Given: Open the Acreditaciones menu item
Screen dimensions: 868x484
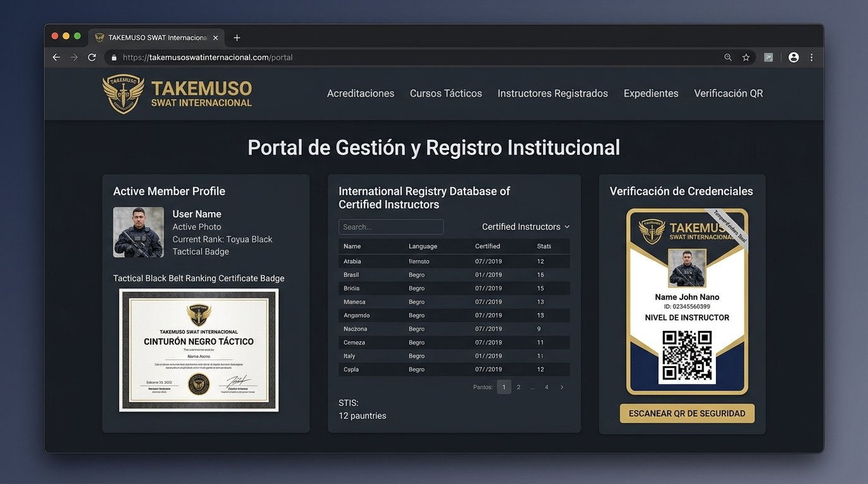Looking at the screenshot, I should (x=361, y=93).
